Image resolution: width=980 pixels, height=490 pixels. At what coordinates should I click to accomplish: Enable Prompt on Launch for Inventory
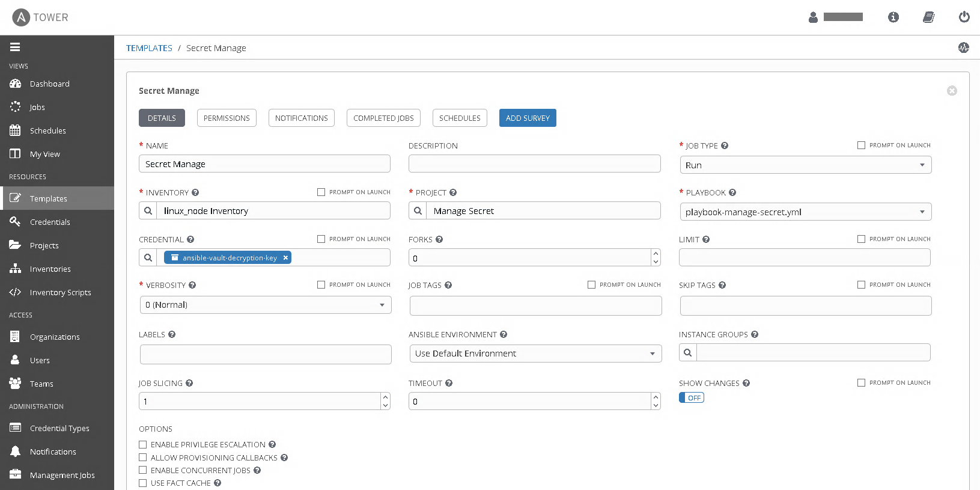[321, 192]
